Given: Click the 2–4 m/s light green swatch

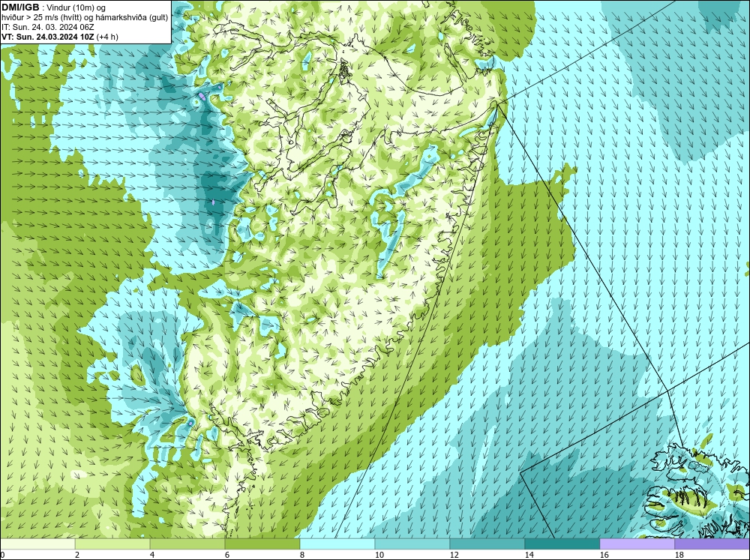Looking at the screenshot, I should pos(112,544).
